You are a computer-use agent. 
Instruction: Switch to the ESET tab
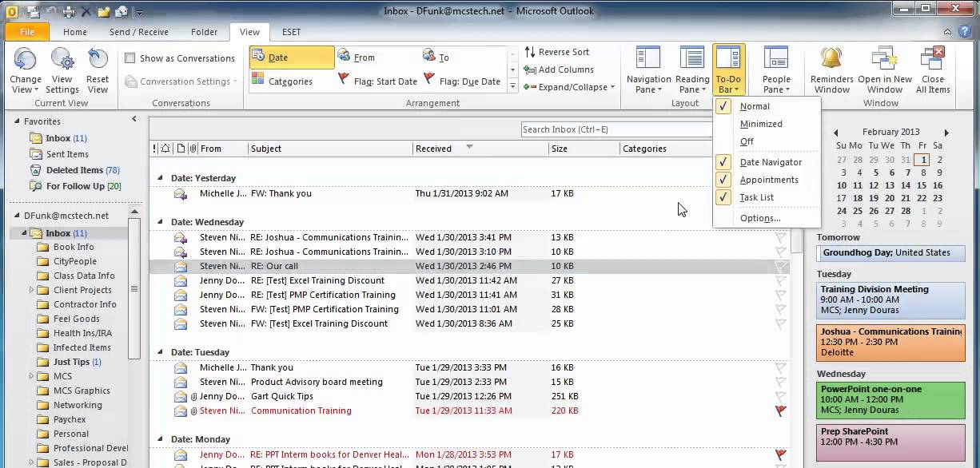click(x=292, y=32)
